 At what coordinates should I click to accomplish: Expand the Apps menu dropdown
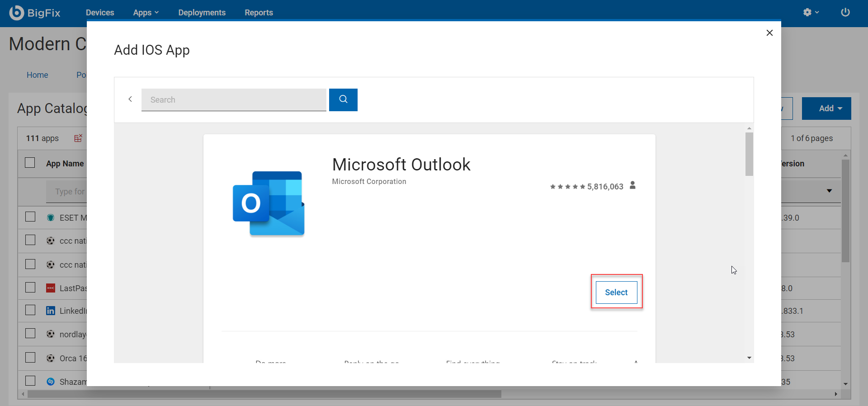(146, 13)
